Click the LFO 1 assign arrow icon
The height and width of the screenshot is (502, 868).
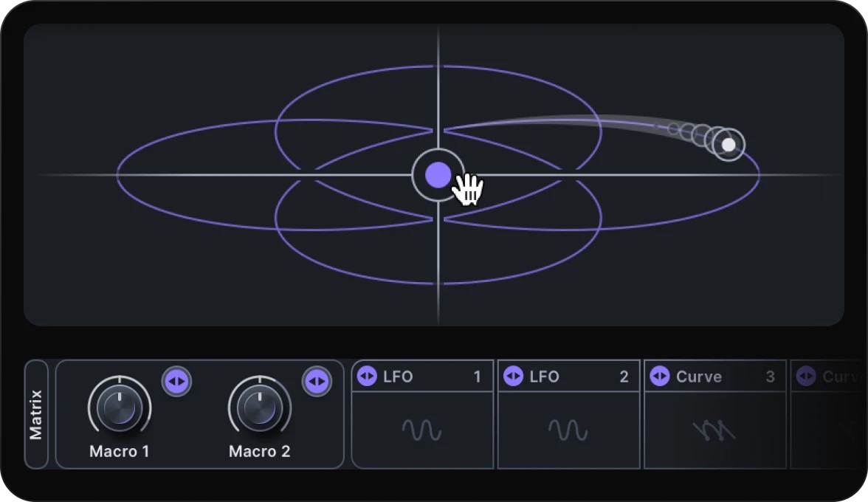pyautogui.click(x=367, y=376)
